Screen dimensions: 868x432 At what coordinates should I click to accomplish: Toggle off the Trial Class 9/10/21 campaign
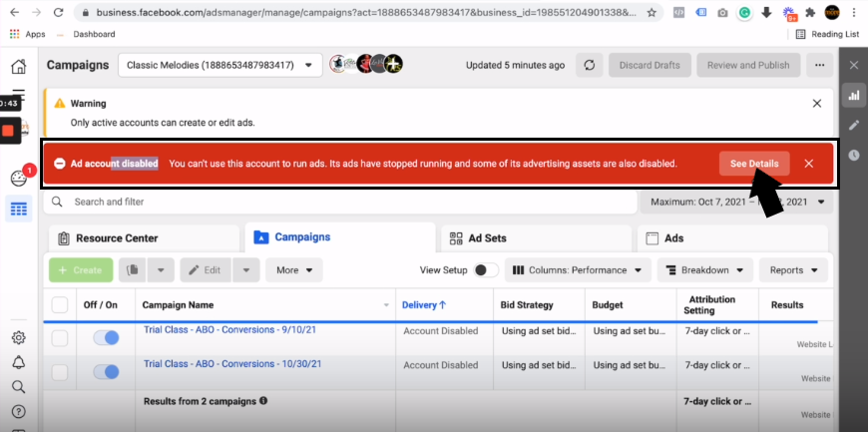pos(106,338)
